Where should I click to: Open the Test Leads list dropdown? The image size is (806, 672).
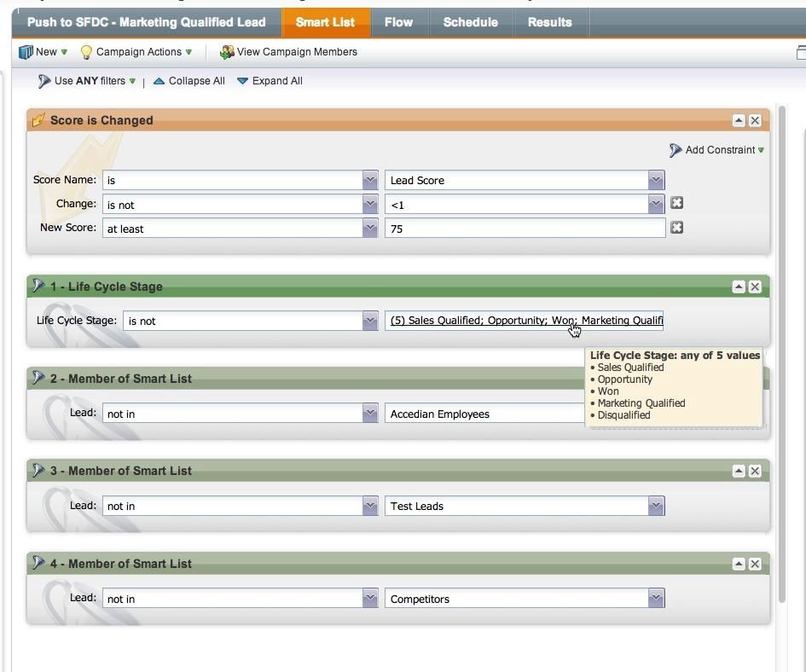point(656,506)
